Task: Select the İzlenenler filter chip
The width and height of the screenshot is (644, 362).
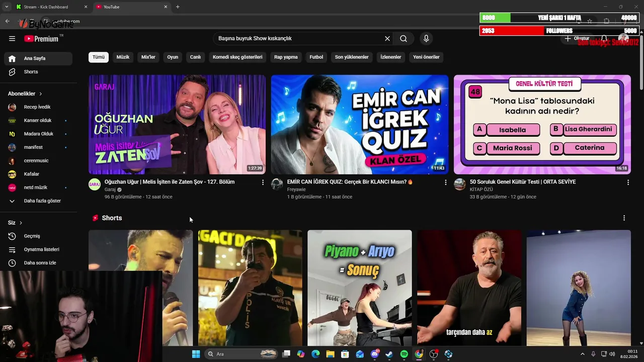Action: pos(391,57)
